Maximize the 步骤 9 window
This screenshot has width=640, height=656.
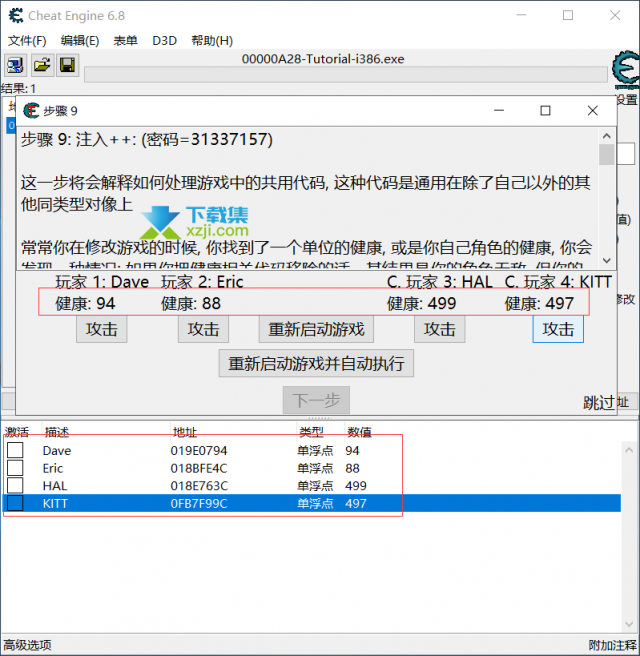(x=545, y=110)
